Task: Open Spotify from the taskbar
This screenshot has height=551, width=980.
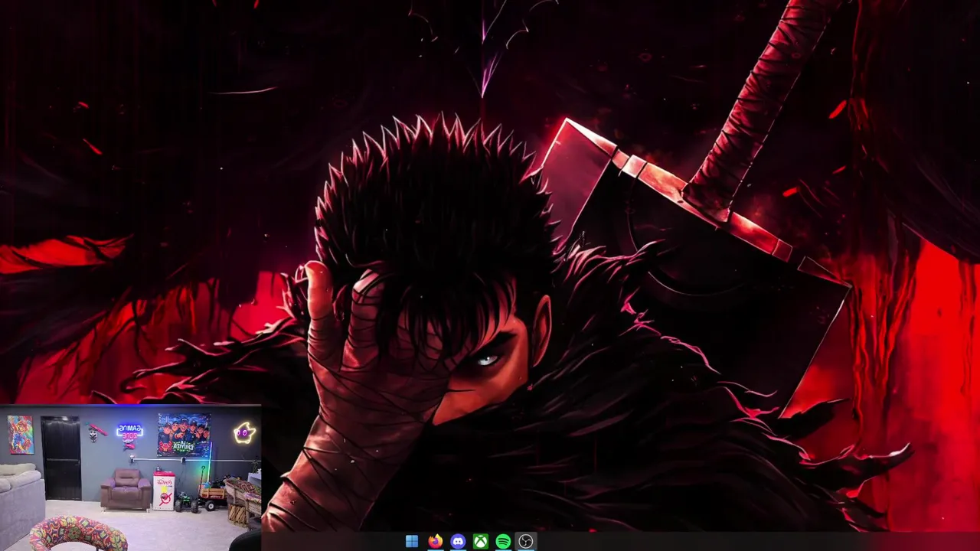Action: click(503, 542)
